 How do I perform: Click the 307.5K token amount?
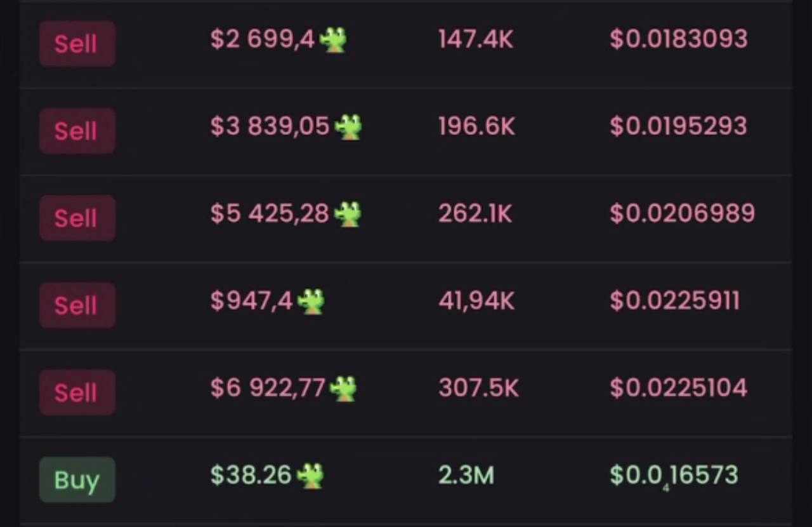pyautogui.click(x=478, y=388)
